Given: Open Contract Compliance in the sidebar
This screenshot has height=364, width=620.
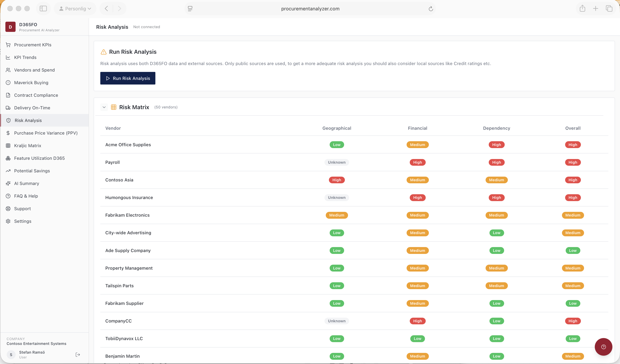Looking at the screenshot, I should click(36, 95).
